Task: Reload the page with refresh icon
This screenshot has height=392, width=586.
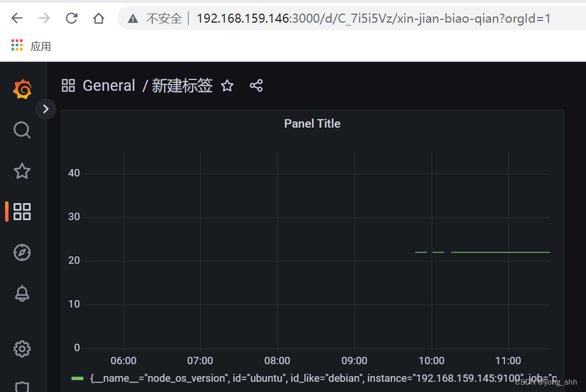Action: coord(71,18)
